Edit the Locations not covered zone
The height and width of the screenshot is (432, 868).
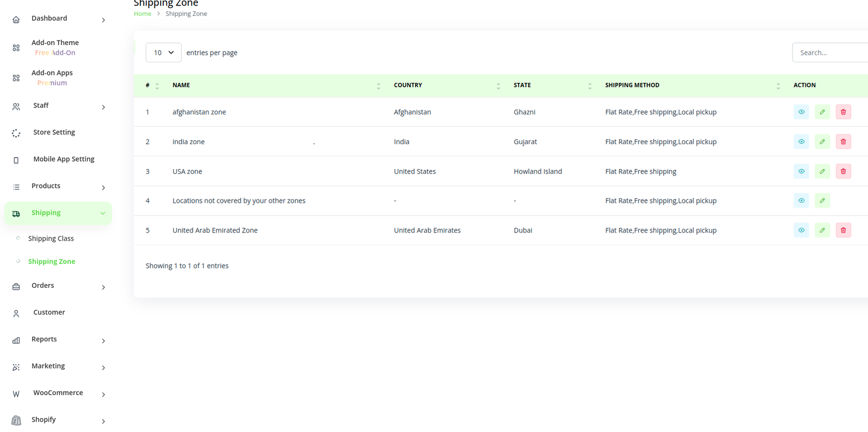822,201
